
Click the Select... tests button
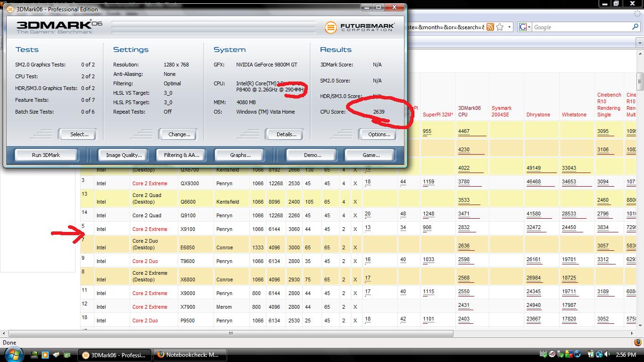click(79, 134)
